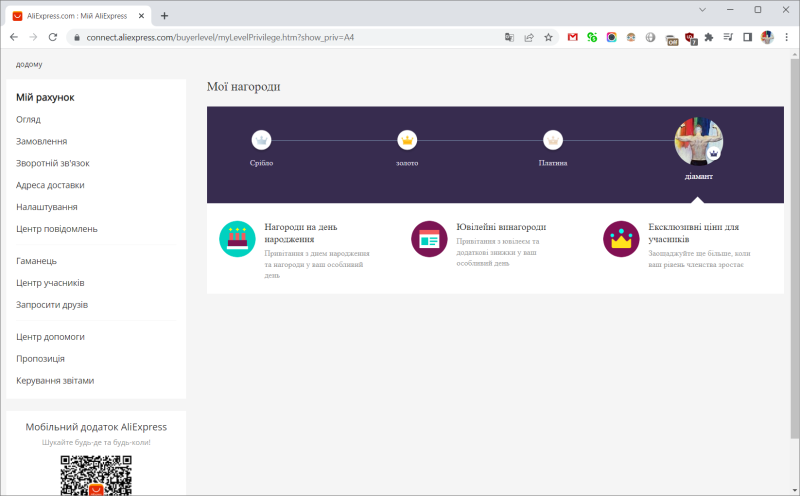Viewport: 800px width, 496px height.
Task: Open the Chrome three-dot menu
Action: 786,37
